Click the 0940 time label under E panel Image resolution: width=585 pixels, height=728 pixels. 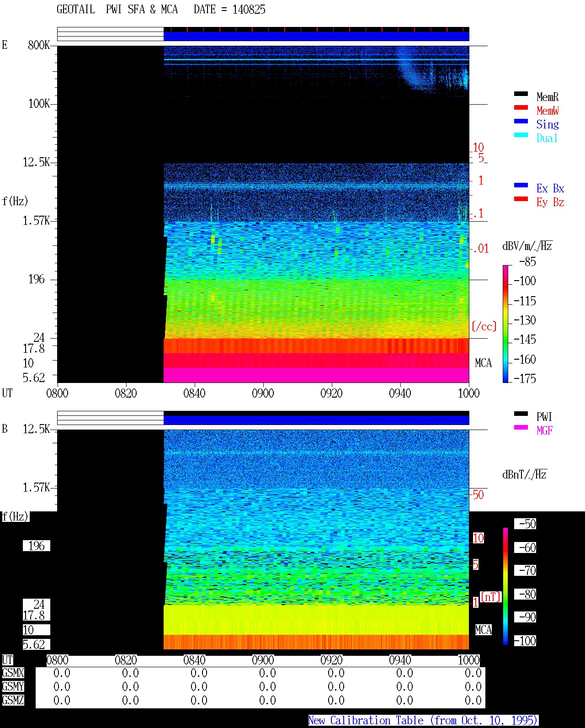click(400, 393)
